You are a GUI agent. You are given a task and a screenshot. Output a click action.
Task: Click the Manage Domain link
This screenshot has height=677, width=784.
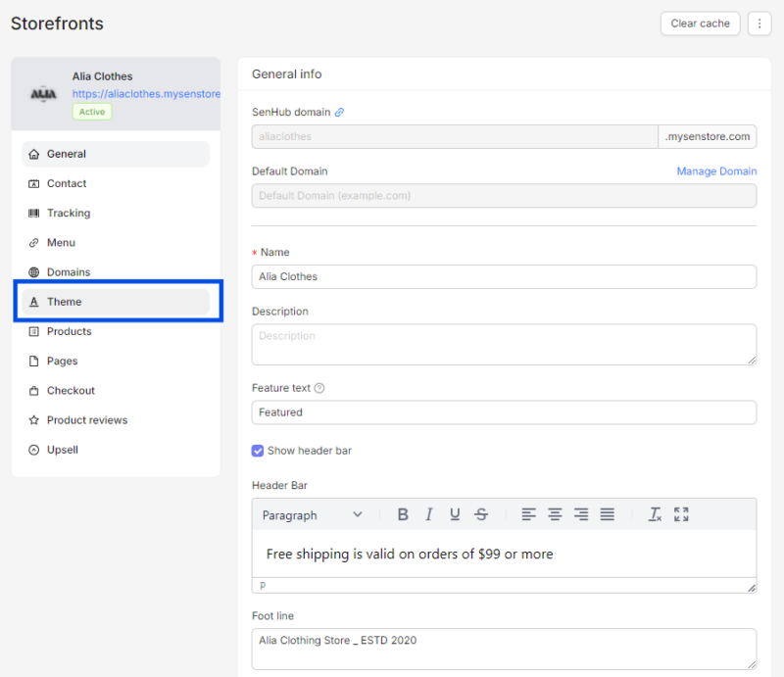tap(716, 171)
